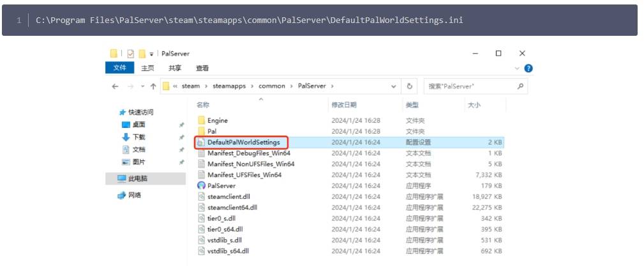
Task: Click steam in the breadcrumb path
Action: [191, 86]
